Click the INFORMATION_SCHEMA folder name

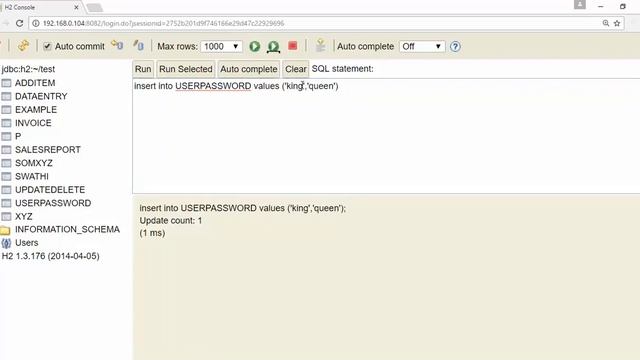67,229
